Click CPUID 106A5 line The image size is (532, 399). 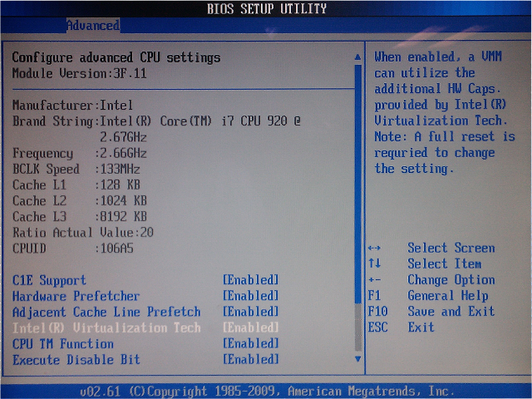pos(72,249)
